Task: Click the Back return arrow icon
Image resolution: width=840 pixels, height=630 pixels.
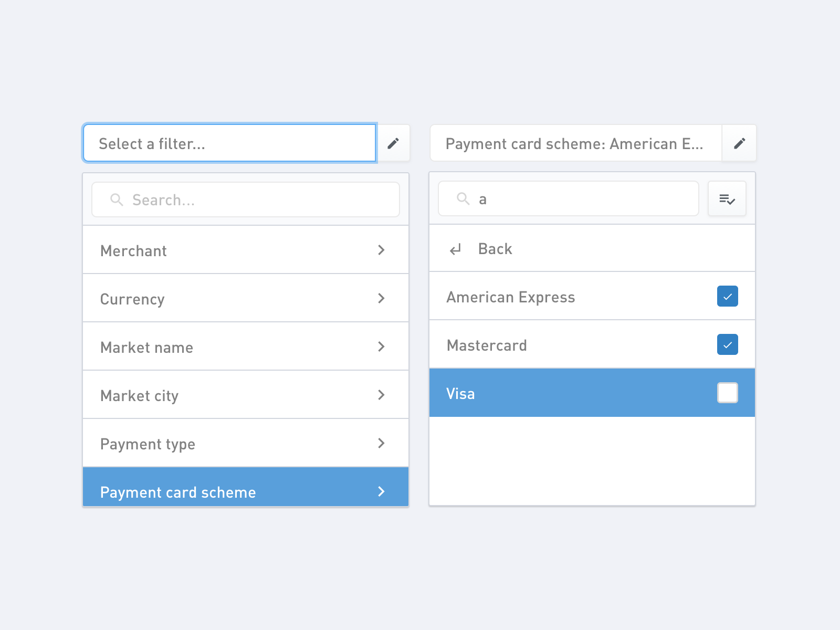Action: pyautogui.click(x=455, y=249)
